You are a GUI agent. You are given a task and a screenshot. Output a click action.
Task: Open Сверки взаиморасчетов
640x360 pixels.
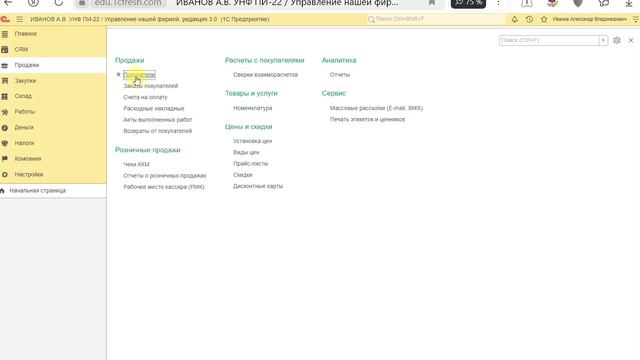pyautogui.click(x=265, y=75)
